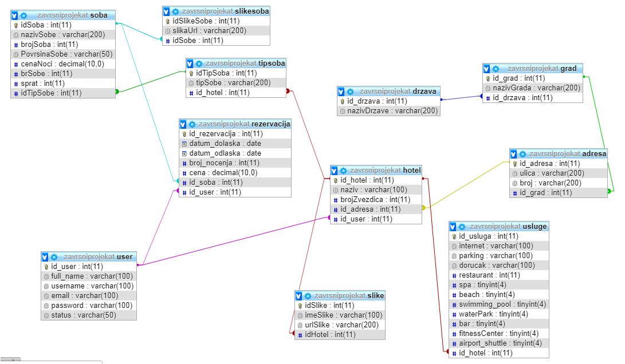
Task: Select the swimming_pool column in usluge
Action: (498, 304)
